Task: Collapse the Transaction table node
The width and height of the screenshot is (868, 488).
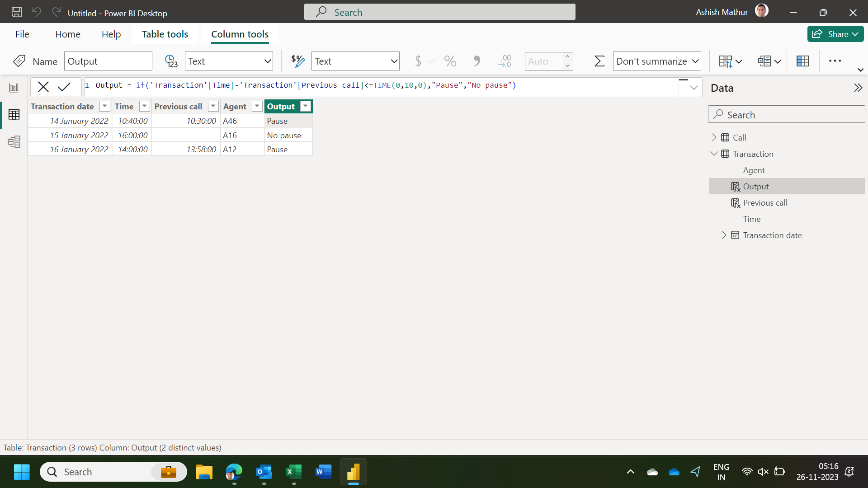Action: [714, 154]
